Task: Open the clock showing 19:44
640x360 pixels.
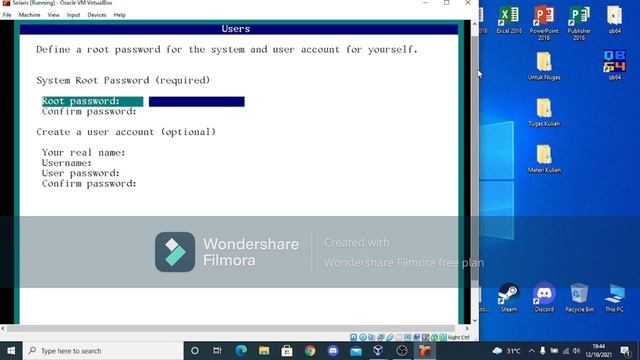Action: point(598,351)
